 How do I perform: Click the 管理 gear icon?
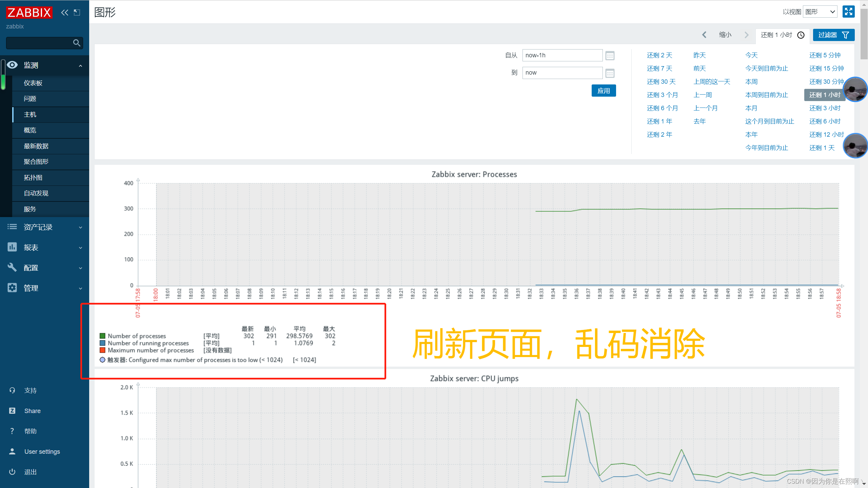(12, 288)
